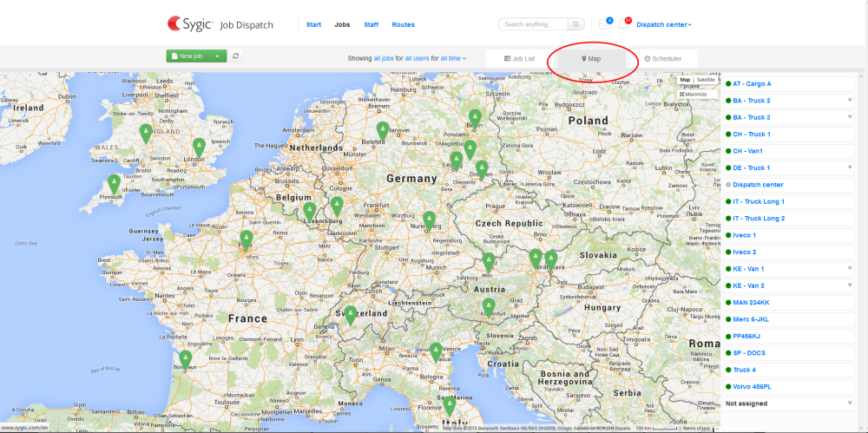Select the map marker over Paris
The width and height of the screenshot is (868, 433).
(247, 239)
